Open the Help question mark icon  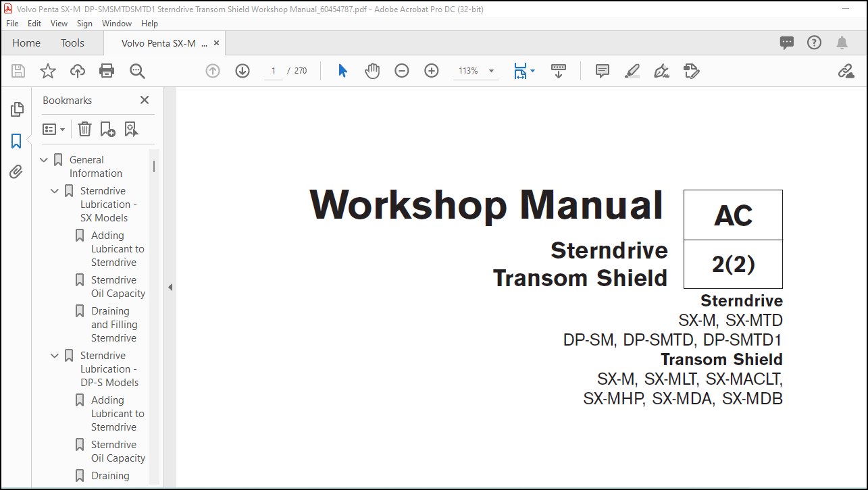(815, 43)
